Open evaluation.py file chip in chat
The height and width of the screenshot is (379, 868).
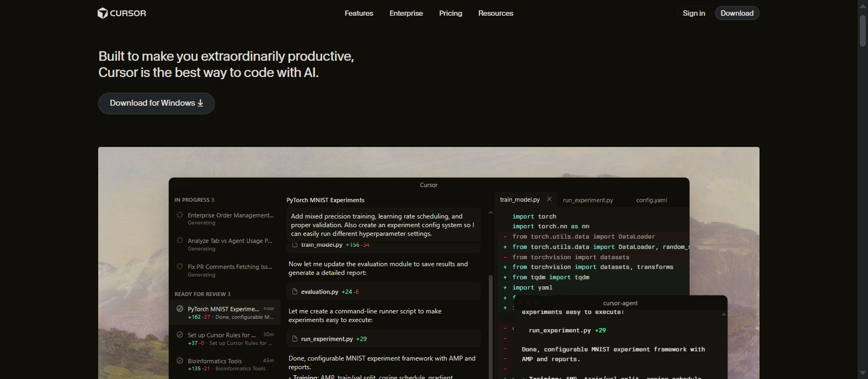tap(383, 292)
